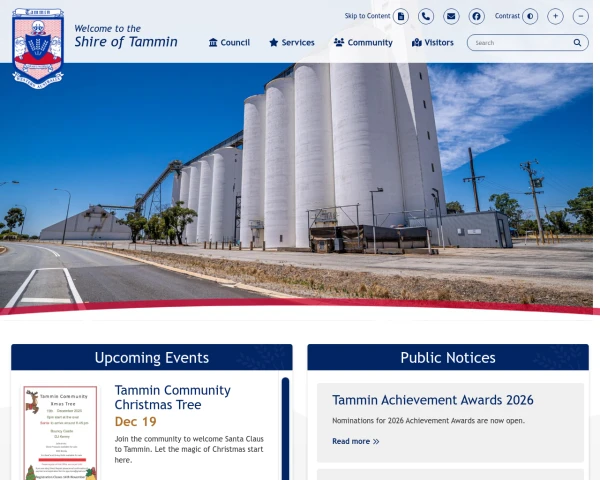Click the Shire of Tammin crest logo

click(x=38, y=49)
